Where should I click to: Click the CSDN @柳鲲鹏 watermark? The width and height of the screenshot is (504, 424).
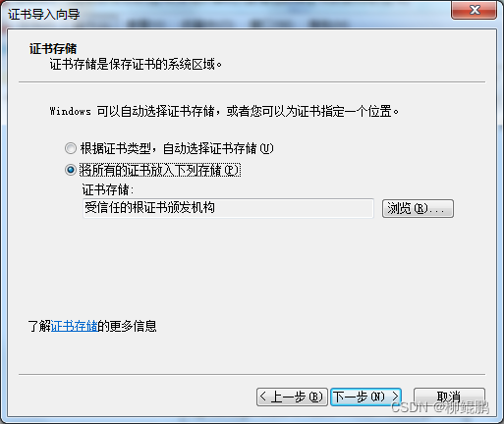[x=440, y=407]
